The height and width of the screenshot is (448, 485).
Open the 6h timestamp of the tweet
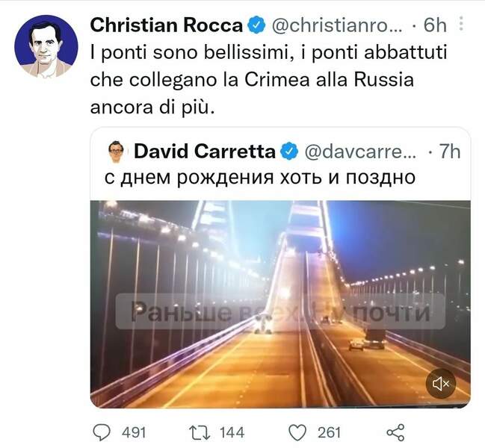[x=435, y=25]
